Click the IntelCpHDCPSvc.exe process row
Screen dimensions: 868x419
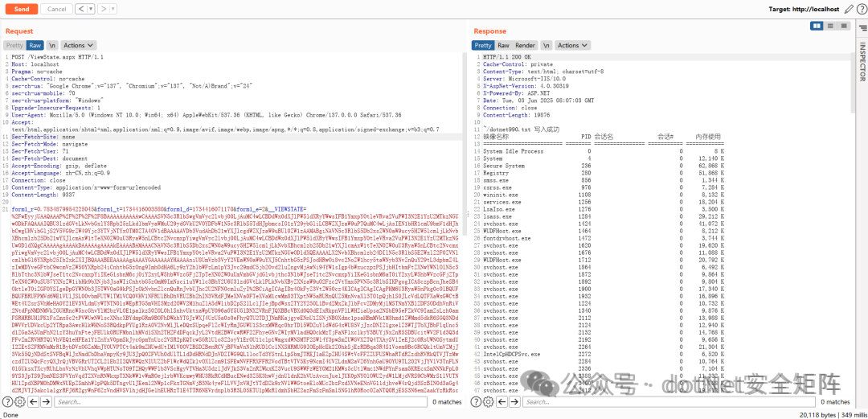click(604, 354)
